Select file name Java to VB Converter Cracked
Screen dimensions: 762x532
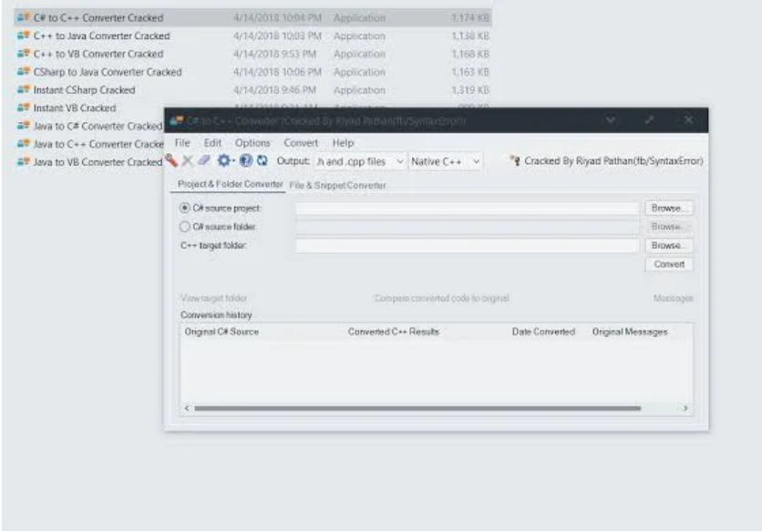point(98,162)
